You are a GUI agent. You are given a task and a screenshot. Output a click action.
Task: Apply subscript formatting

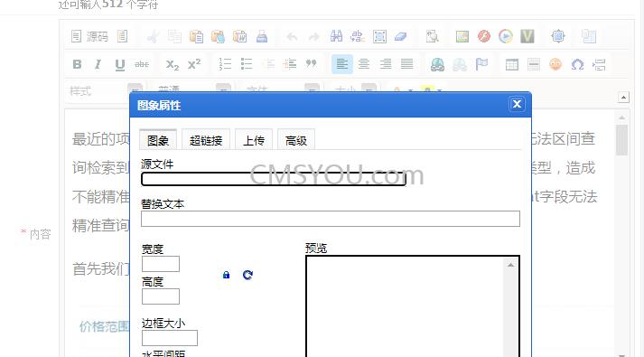[x=173, y=64]
